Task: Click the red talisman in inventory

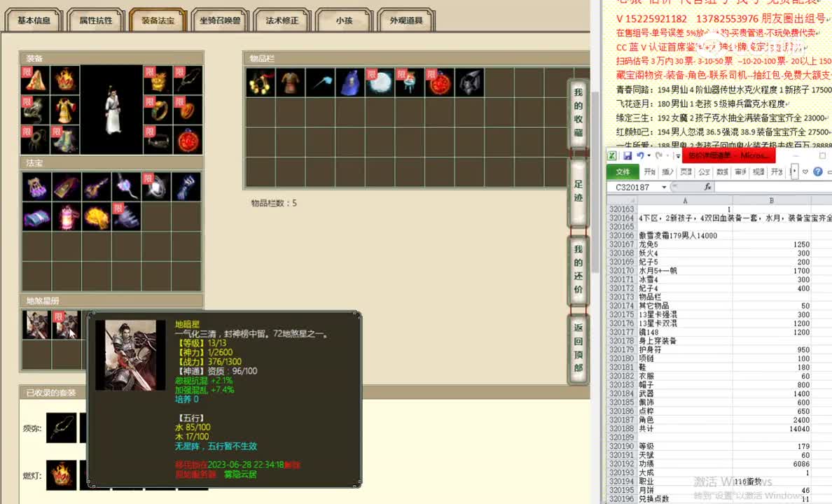Action: (440, 82)
